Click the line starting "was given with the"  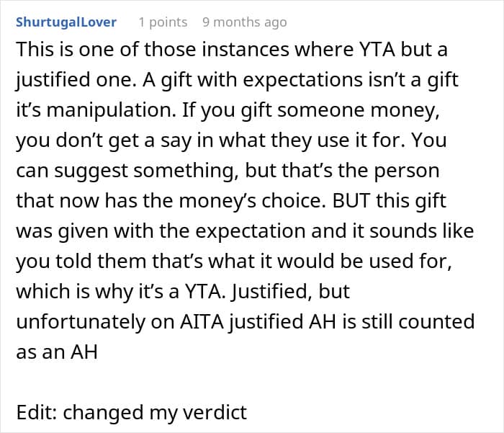coord(245,231)
